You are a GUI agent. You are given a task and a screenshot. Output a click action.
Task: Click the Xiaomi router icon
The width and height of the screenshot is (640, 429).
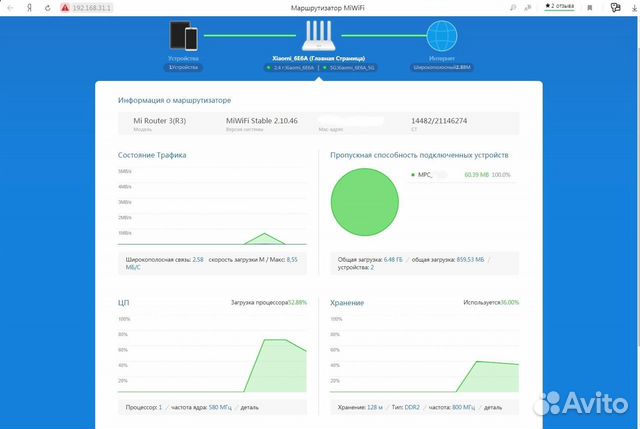318,35
